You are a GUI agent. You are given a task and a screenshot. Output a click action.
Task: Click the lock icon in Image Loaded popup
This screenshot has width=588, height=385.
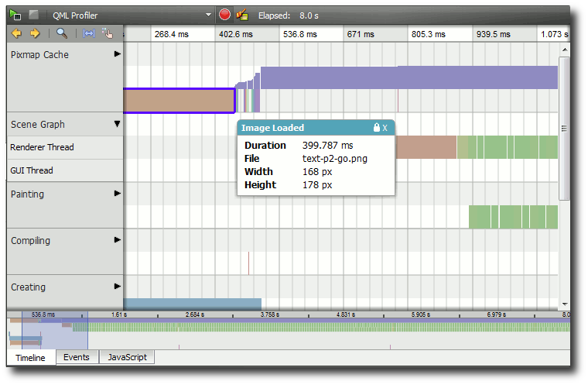[376, 128]
